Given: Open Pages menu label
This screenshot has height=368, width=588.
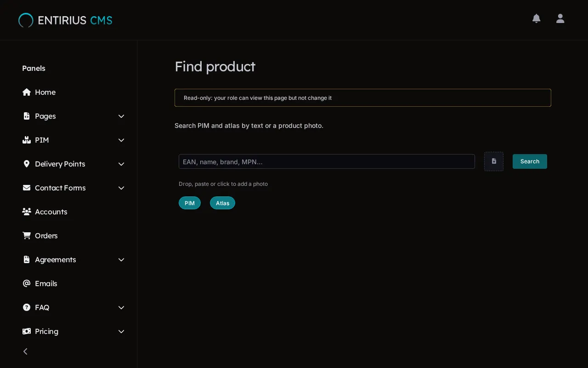Looking at the screenshot, I should pos(45,116).
